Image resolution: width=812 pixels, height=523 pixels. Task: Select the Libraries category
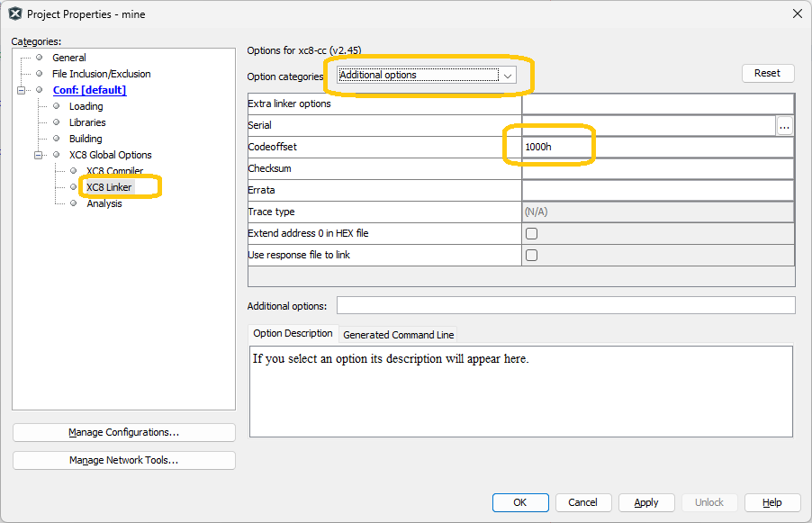[x=87, y=122]
